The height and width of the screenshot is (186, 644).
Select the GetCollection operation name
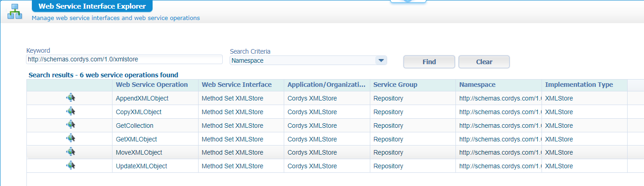(135, 126)
